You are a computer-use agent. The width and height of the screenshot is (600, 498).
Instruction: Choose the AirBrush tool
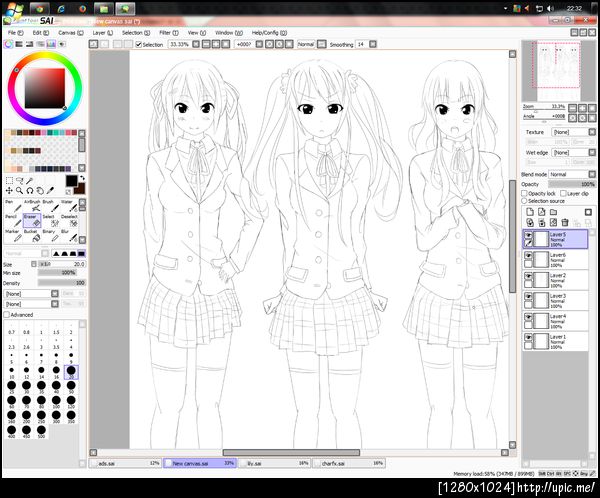coord(32,206)
